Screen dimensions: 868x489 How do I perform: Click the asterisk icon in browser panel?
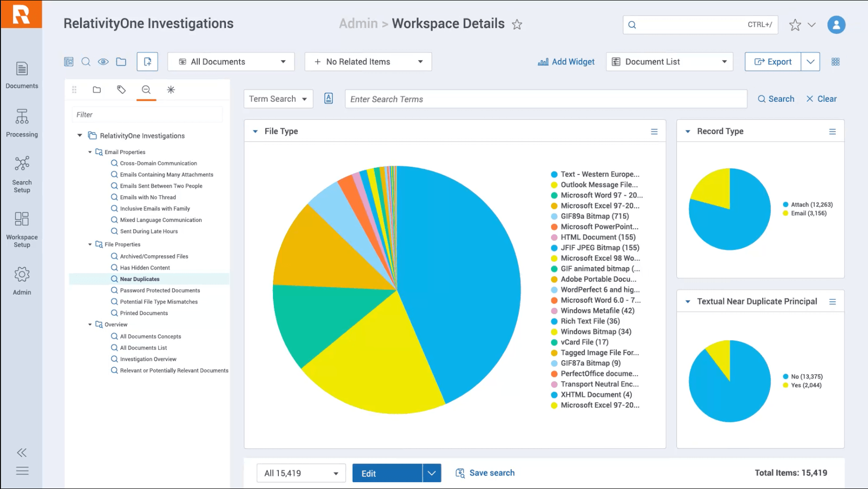tap(171, 90)
